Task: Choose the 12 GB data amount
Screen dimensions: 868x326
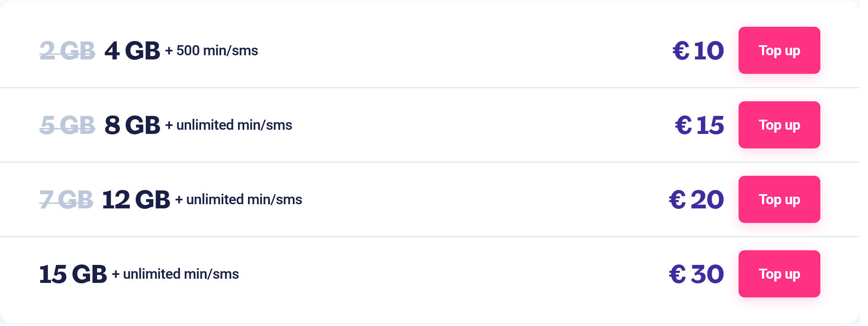Action: click(136, 200)
